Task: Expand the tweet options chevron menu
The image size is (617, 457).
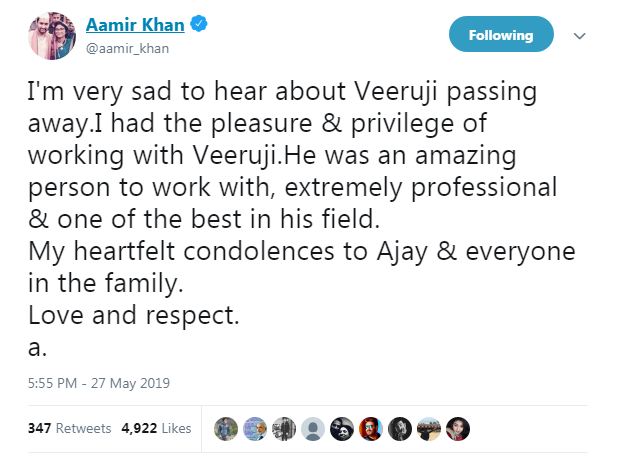Action: pos(578,35)
